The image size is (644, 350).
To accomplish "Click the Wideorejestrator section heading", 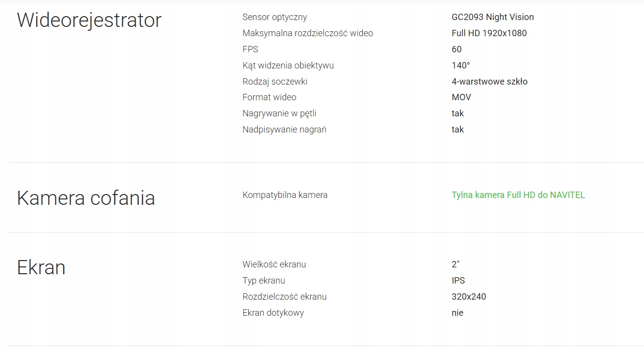I will [89, 20].
